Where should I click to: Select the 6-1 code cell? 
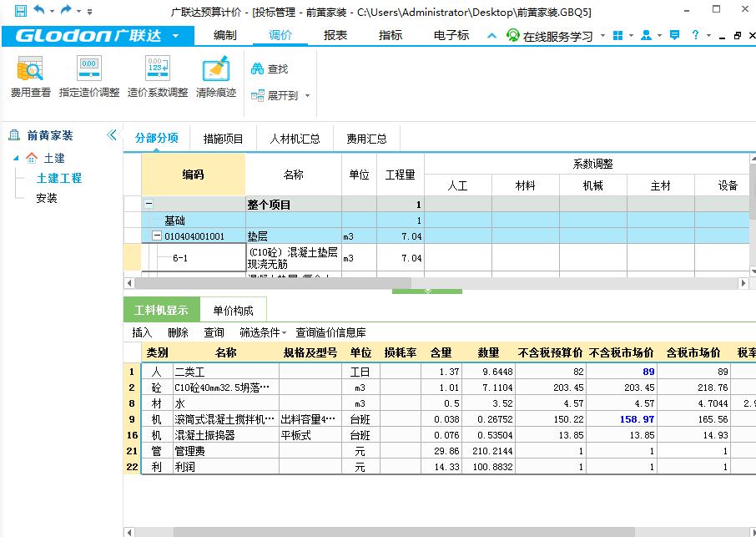[x=194, y=258]
